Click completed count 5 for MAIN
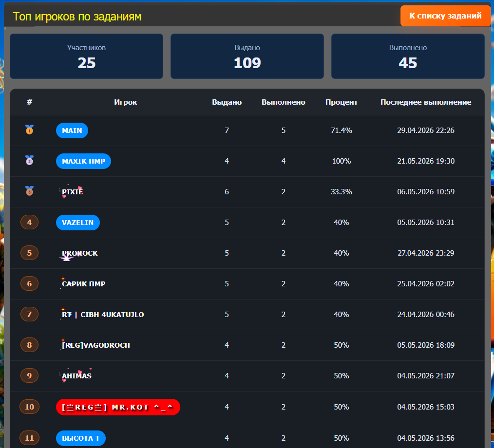Image resolution: width=494 pixels, height=448 pixels. [x=283, y=131]
